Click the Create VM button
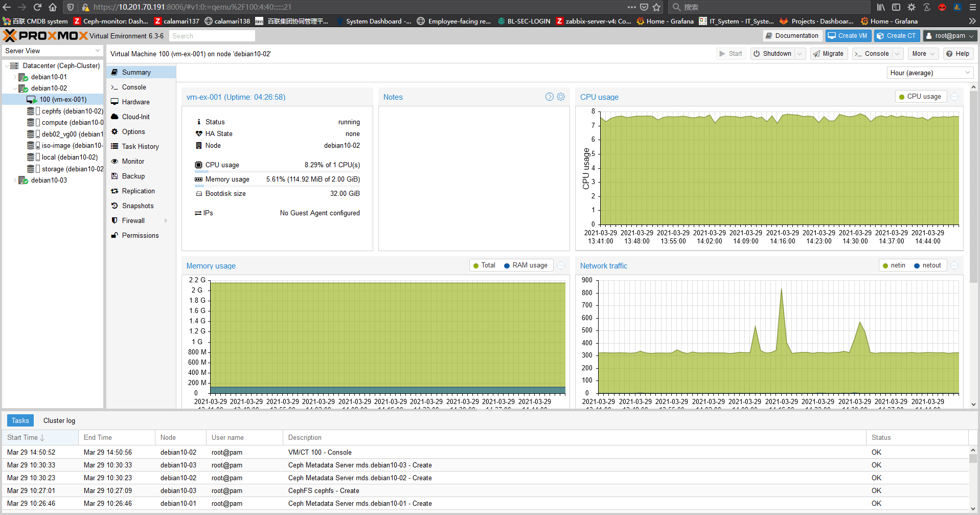Screen dimensions: 980x515 pyautogui.click(x=848, y=36)
